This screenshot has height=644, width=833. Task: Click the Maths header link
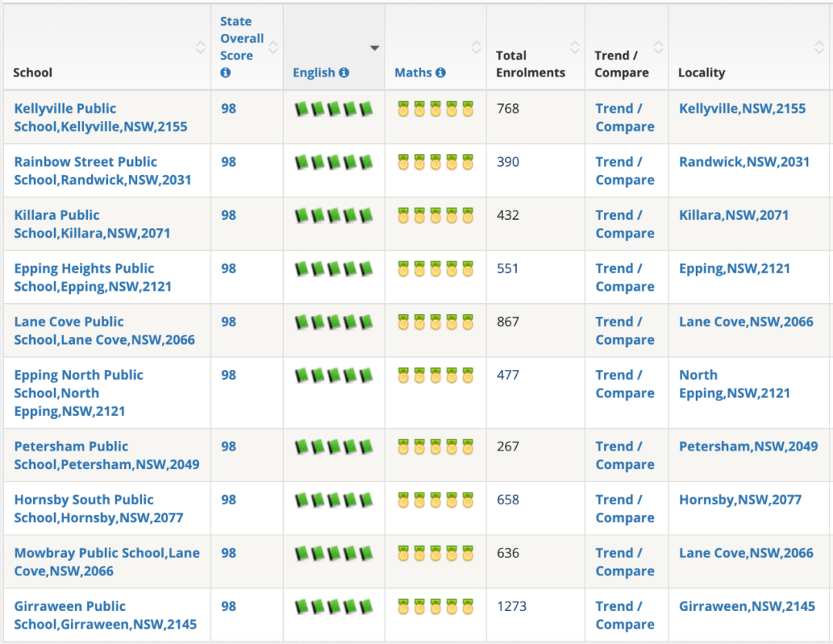pyautogui.click(x=413, y=72)
